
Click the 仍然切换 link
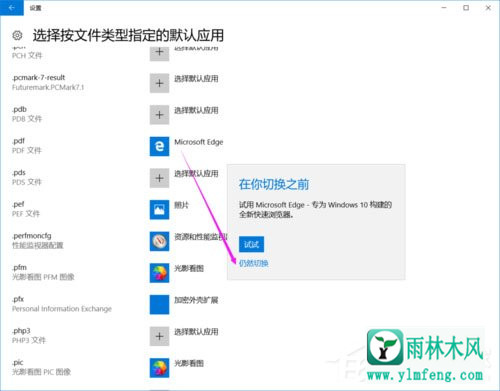(x=254, y=263)
